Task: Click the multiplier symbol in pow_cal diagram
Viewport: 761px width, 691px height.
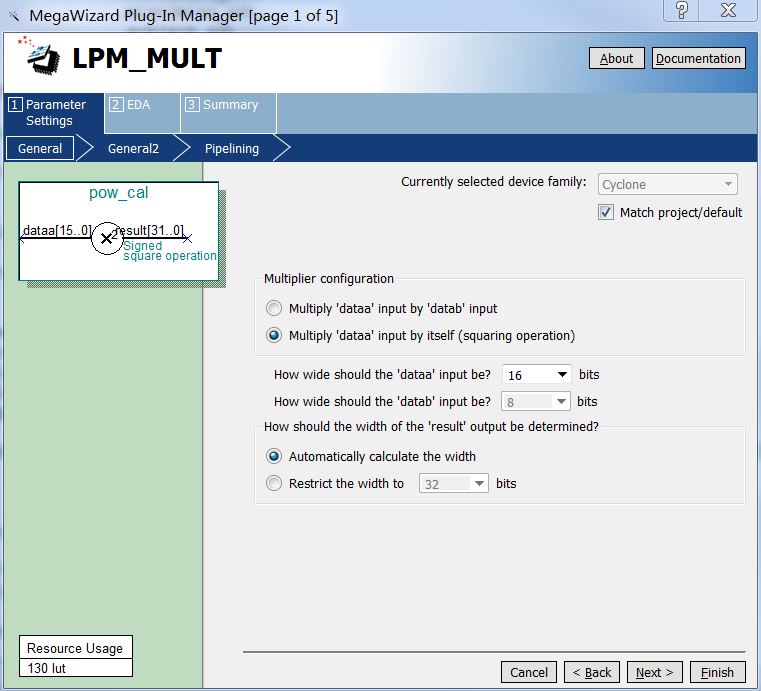Action: point(107,238)
